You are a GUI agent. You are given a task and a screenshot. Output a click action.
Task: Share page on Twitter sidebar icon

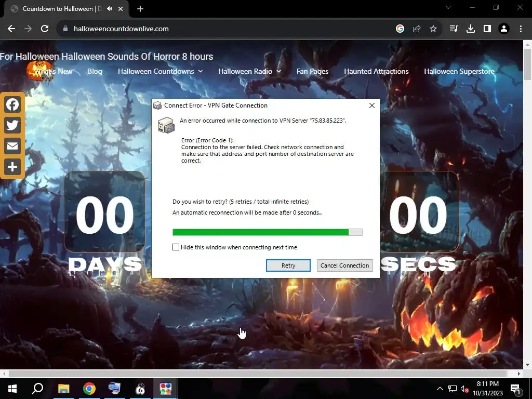click(x=12, y=125)
